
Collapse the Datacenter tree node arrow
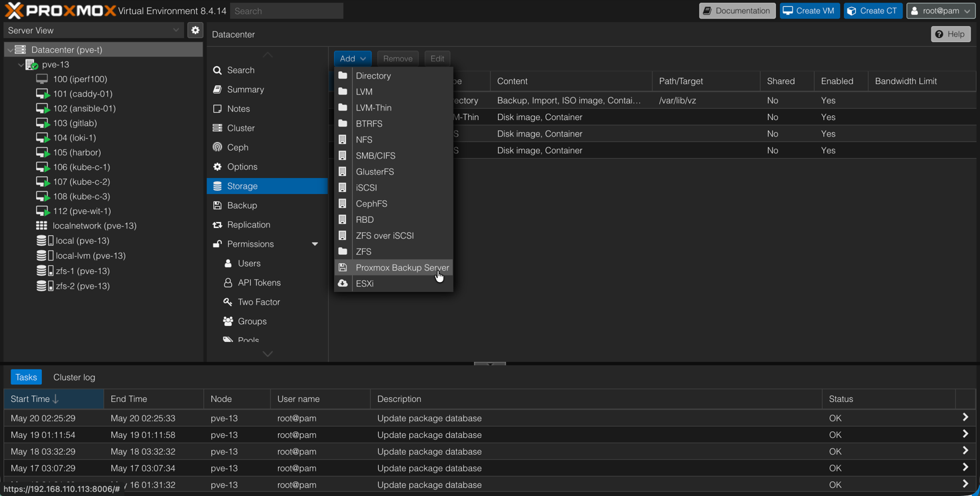pos(10,50)
